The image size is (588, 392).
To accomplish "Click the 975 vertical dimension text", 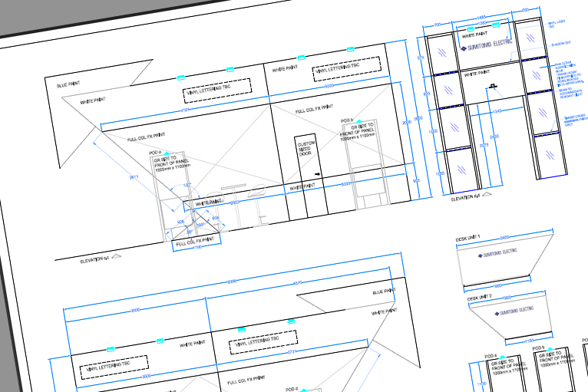I will [x=420, y=58].
